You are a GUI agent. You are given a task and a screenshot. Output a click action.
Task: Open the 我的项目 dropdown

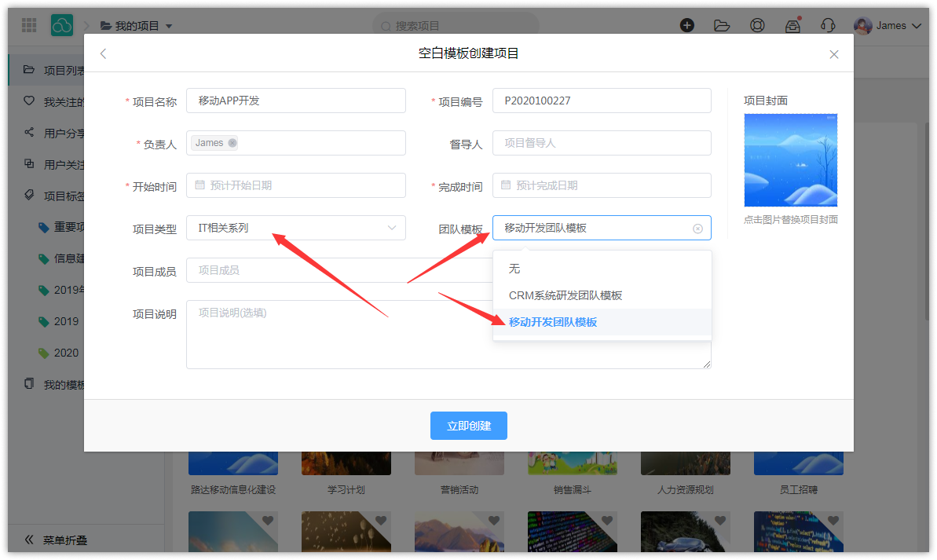tap(137, 26)
